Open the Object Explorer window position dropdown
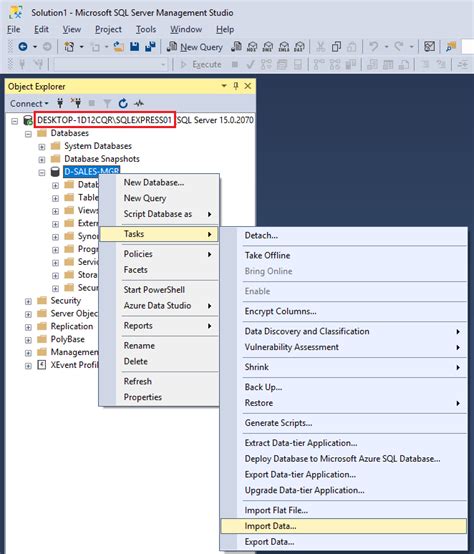Screen dimensions: 474x554 (224, 86)
